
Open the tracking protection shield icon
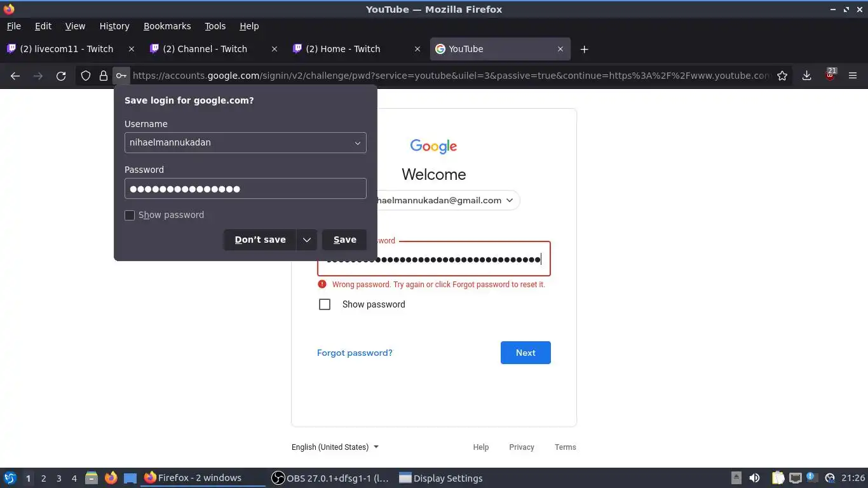pos(86,76)
